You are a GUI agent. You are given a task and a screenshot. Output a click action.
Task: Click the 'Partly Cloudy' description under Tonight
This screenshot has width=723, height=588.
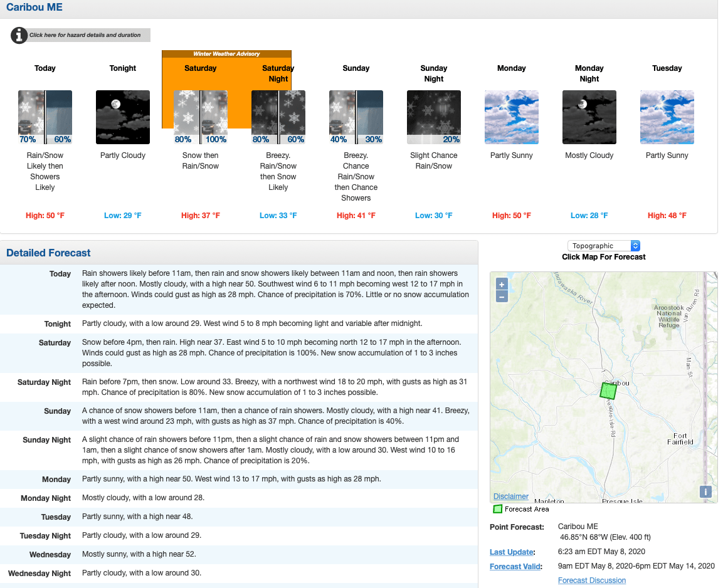(x=123, y=155)
